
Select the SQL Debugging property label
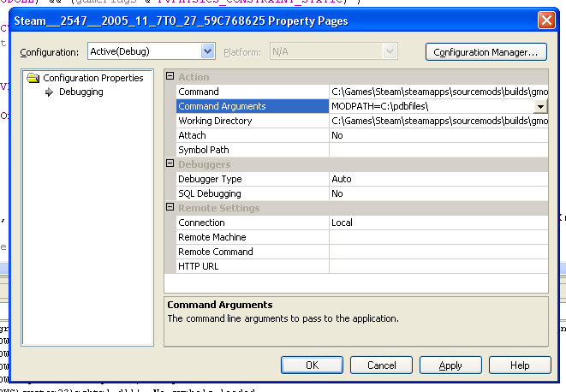coord(252,193)
